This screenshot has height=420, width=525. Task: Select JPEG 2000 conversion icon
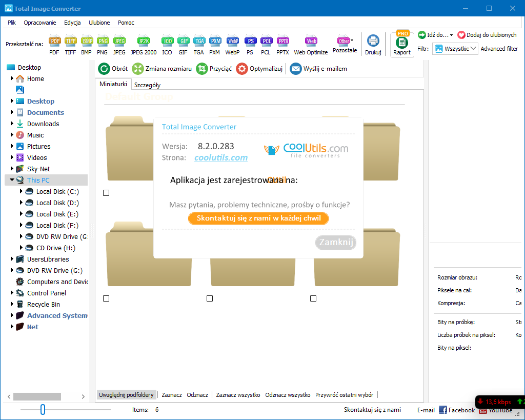coord(144,45)
